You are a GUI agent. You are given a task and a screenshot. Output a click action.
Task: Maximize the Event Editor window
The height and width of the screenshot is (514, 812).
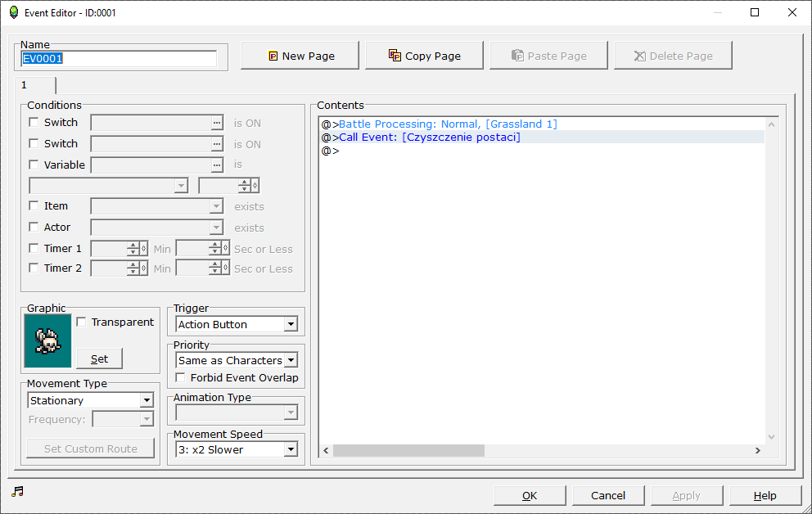click(x=755, y=12)
